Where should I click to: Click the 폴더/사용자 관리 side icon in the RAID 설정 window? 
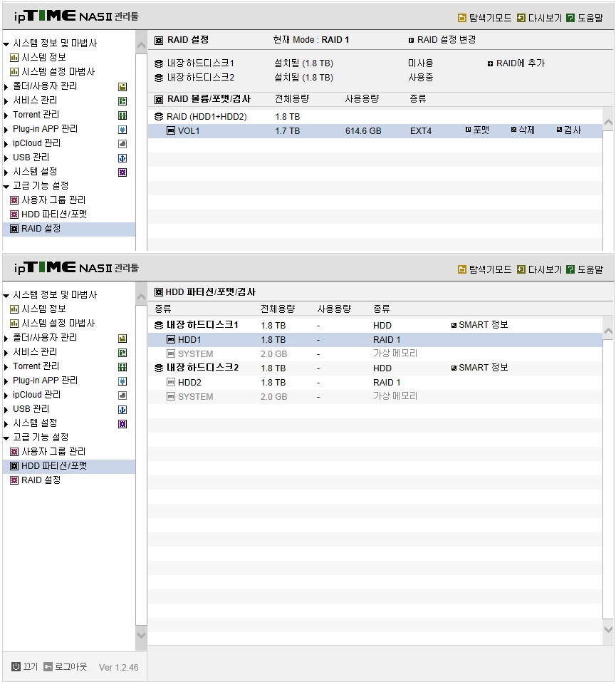122,86
